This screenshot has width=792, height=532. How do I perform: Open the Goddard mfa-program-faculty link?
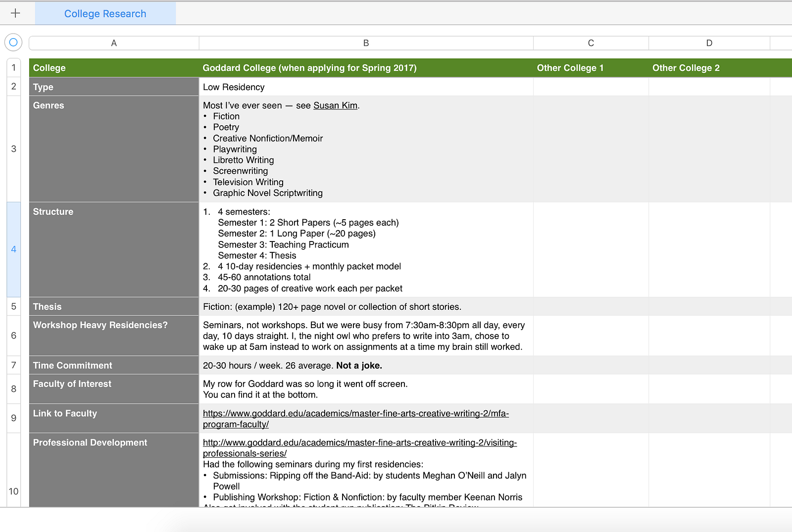pos(355,419)
